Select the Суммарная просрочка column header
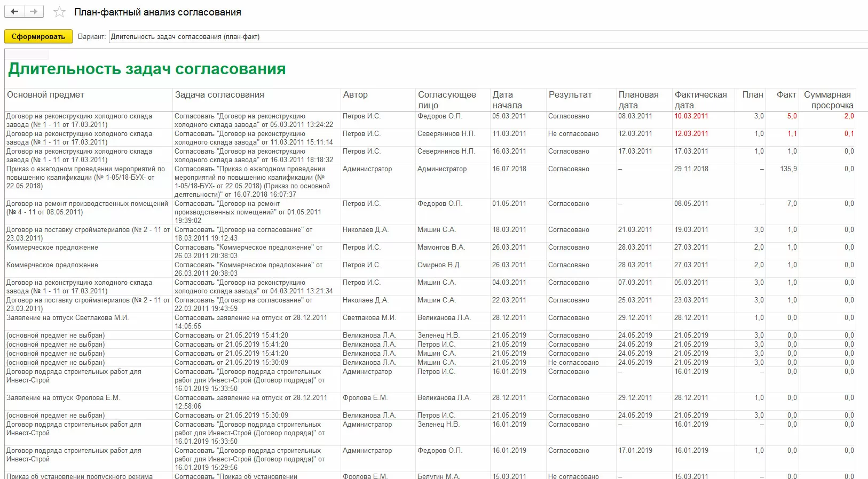Viewport: 868px width, 479px height. pyautogui.click(x=828, y=100)
